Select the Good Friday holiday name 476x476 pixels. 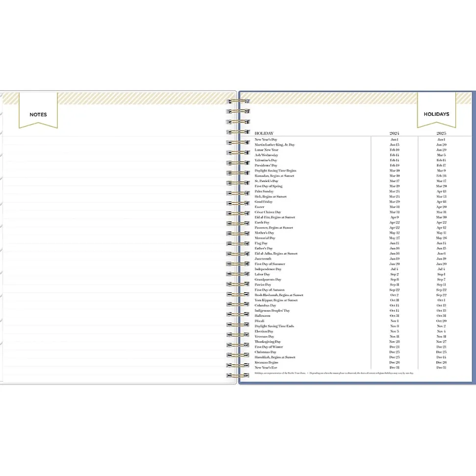click(x=264, y=202)
